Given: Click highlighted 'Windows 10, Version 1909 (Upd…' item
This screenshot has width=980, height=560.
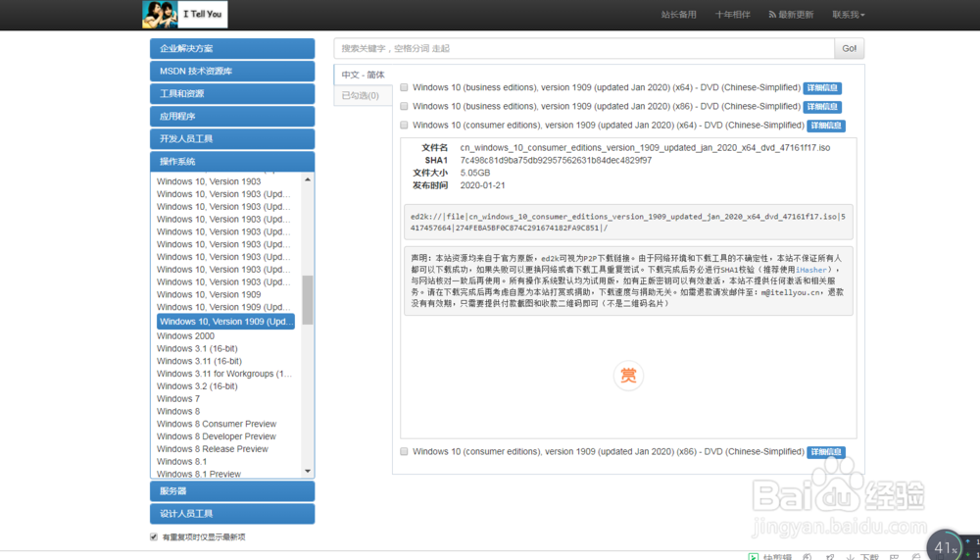Looking at the screenshot, I should pyautogui.click(x=225, y=322).
